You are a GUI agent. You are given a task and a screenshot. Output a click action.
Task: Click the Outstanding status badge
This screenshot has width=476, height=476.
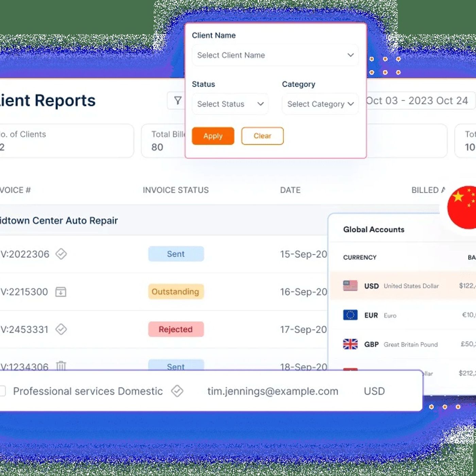tap(176, 292)
